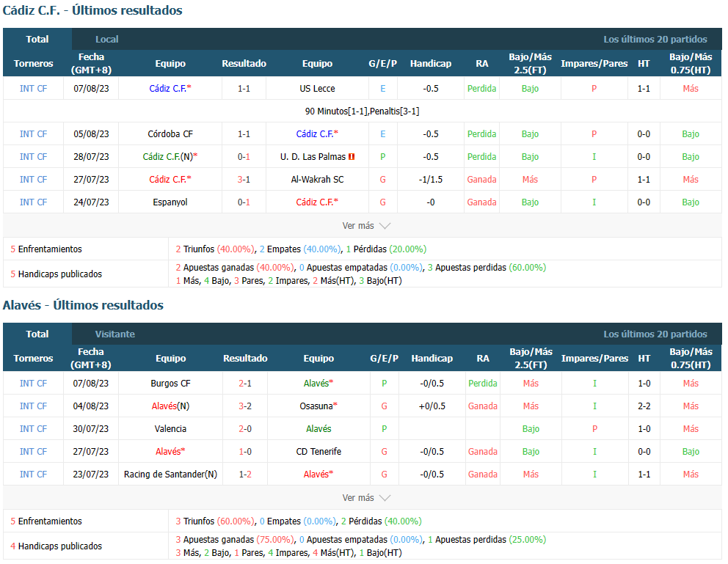Viewport: 728px width, 564px height.
Task: Open INT CF link for Racing de Santander match
Action: click(x=34, y=474)
